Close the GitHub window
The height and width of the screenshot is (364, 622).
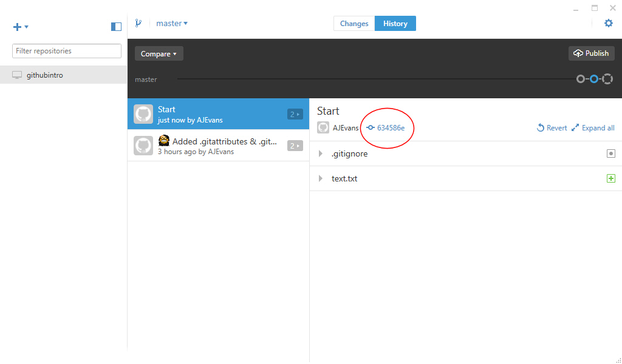612,8
